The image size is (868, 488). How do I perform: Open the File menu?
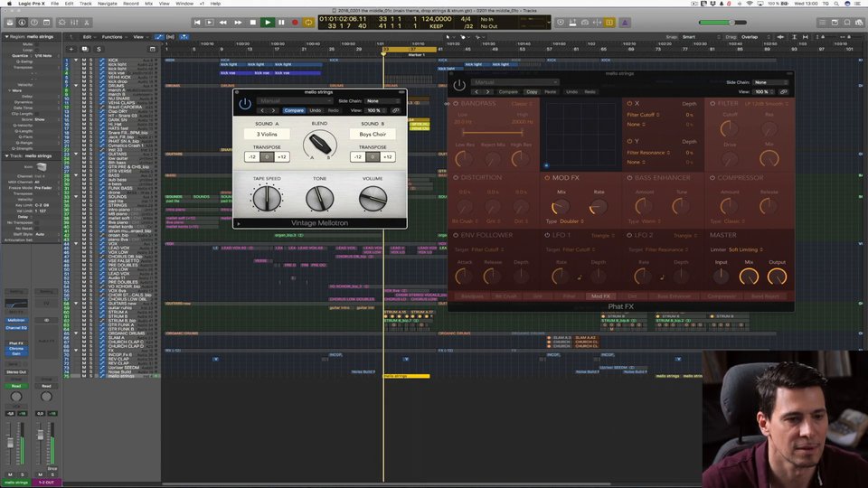pyautogui.click(x=55, y=4)
